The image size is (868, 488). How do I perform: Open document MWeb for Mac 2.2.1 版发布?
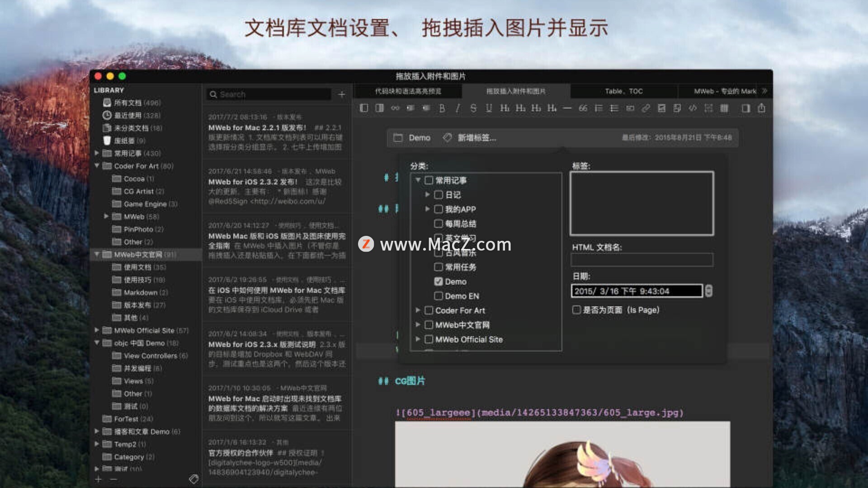(277, 132)
